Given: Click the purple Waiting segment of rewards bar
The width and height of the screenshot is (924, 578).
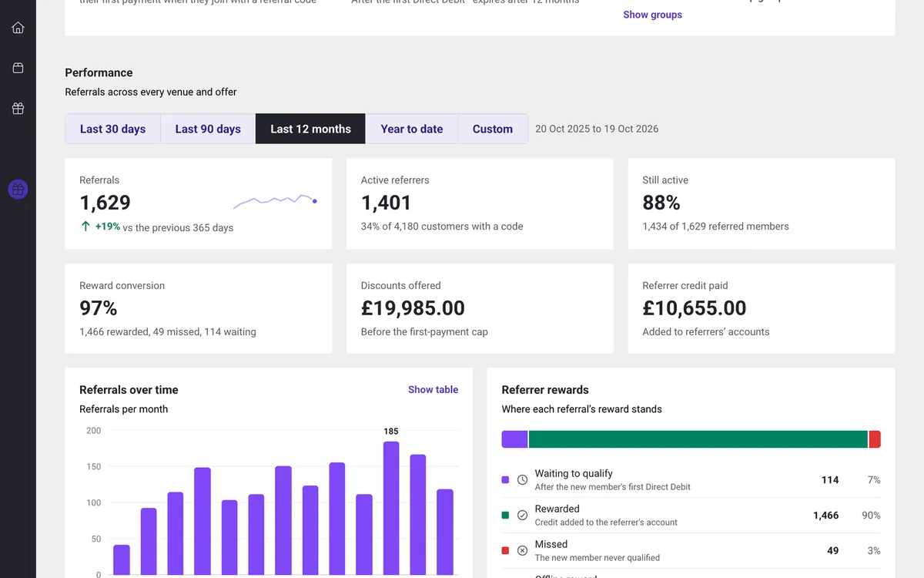Looking at the screenshot, I should click(514, 439).
